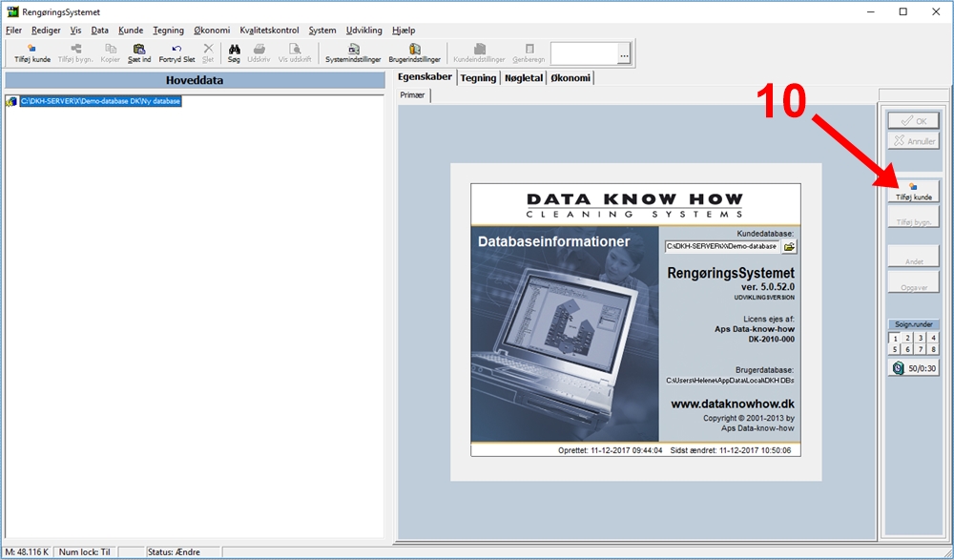The image size is (954, 560).
Task: Click the Tilføj kunde icon in the top toolbar
Action: tap(32, 53)
